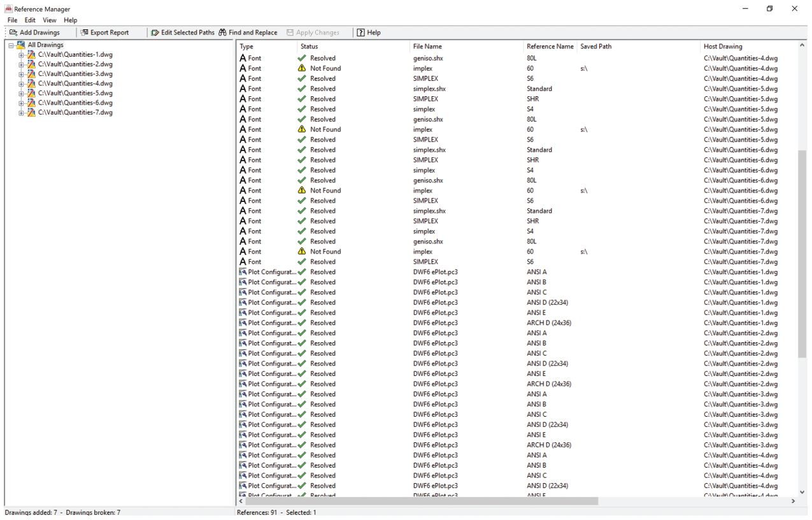
Task: Click the drawing icon for Quantities-1.dwg
Action: tap(30, 54)
